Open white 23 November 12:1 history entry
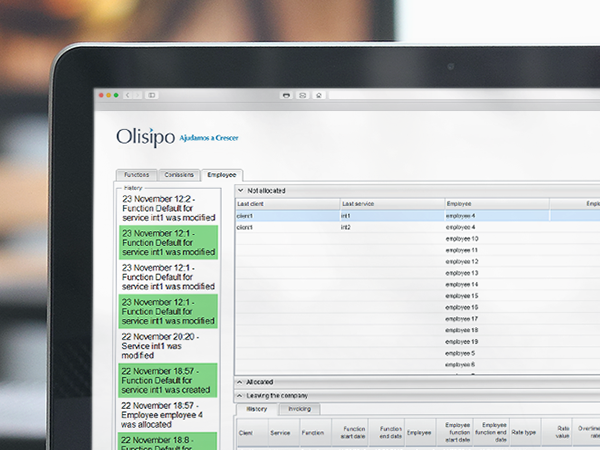The image size is (600, 450). [x=168, y=277]
